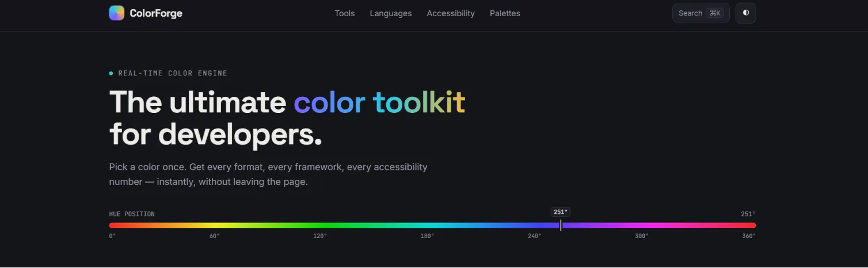Toggle dark/light theme button
Image resolution: width=868 pixels, height=268 pixels.
[746, 13]
